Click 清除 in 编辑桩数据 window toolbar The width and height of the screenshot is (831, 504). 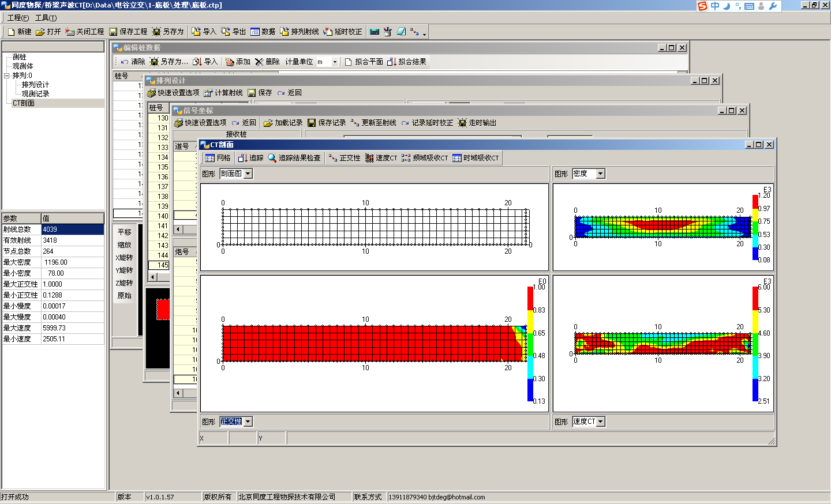coord(133,62)
